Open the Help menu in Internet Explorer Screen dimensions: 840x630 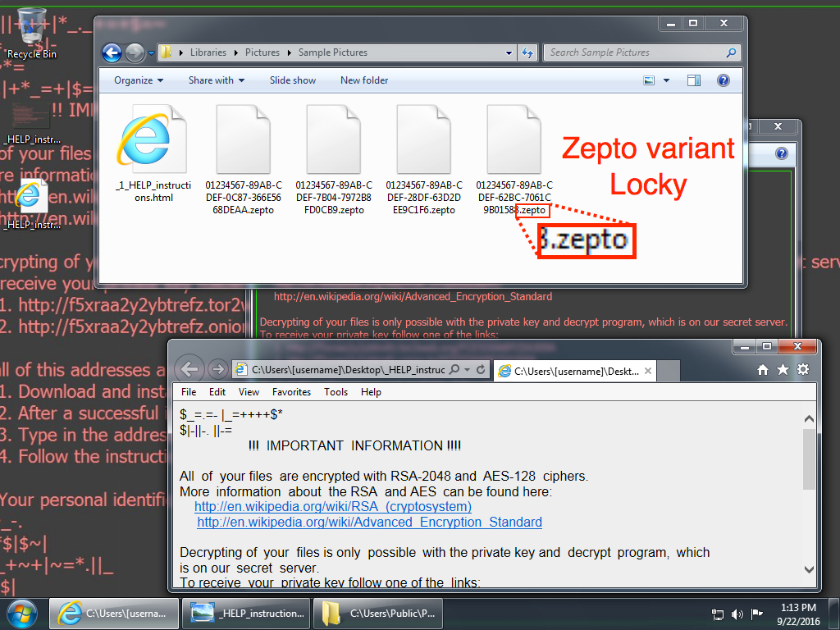[x=371, y=392]
